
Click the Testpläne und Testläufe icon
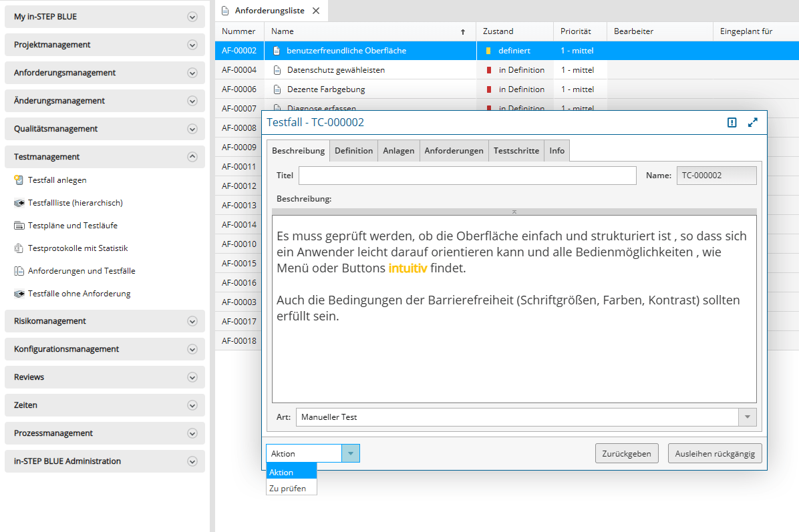19,226
